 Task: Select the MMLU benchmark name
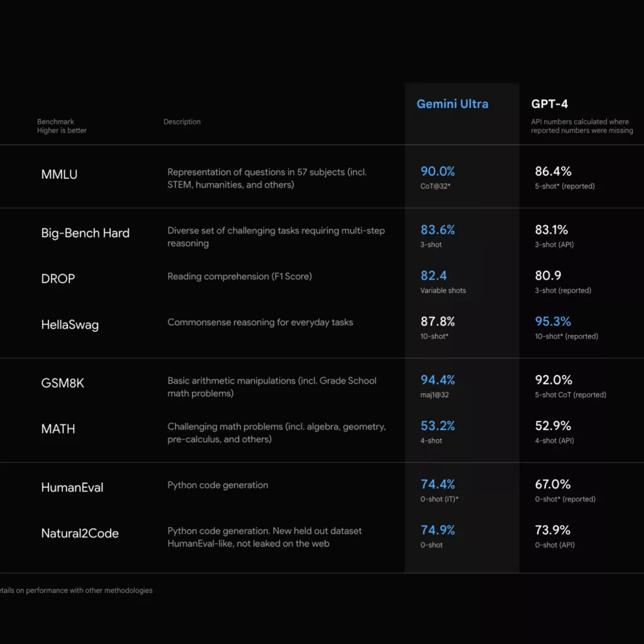(59, 175)
